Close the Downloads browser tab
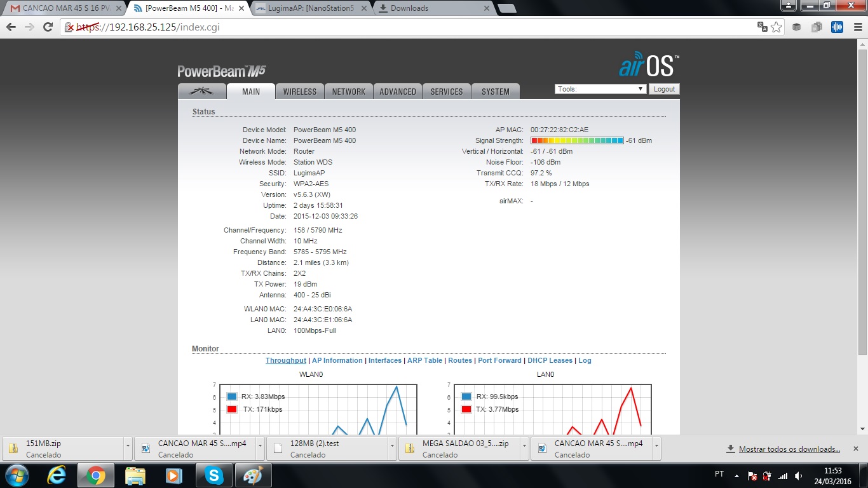The width and height of the screenshot is (868, 488). tap(487, 8)
